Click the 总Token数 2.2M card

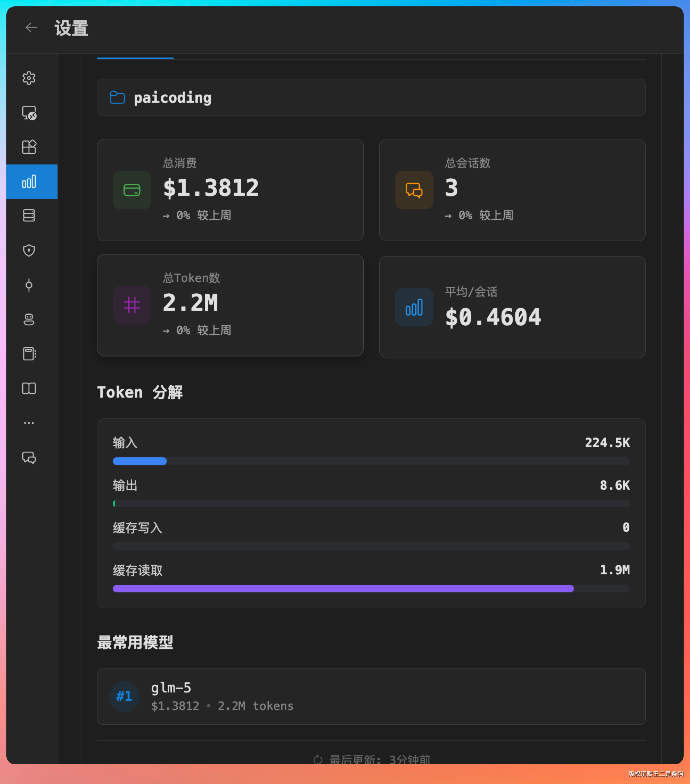[x=230, y=305]
